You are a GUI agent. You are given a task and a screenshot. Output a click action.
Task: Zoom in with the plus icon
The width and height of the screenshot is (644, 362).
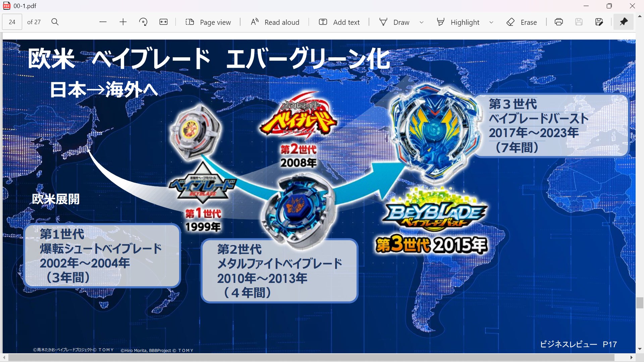pos(123,22)
